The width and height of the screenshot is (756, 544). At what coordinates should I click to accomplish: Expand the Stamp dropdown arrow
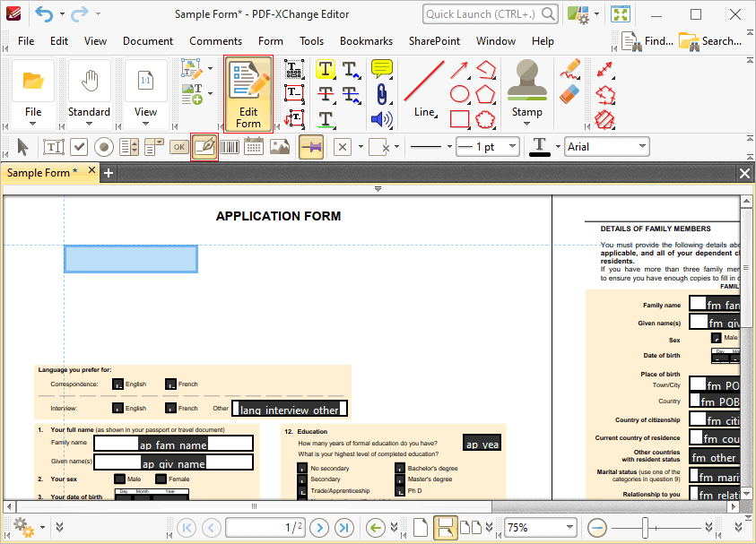[527, 124]
